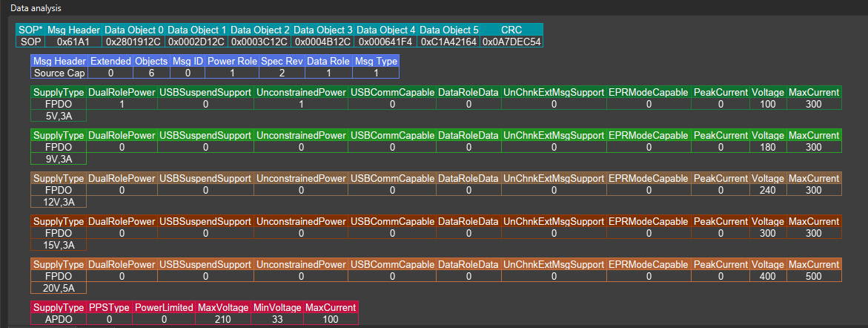Image resolution: width=868 pixels, height=328 pixels.
Task: Click the Source Cap cell
Action: (59, 73)
